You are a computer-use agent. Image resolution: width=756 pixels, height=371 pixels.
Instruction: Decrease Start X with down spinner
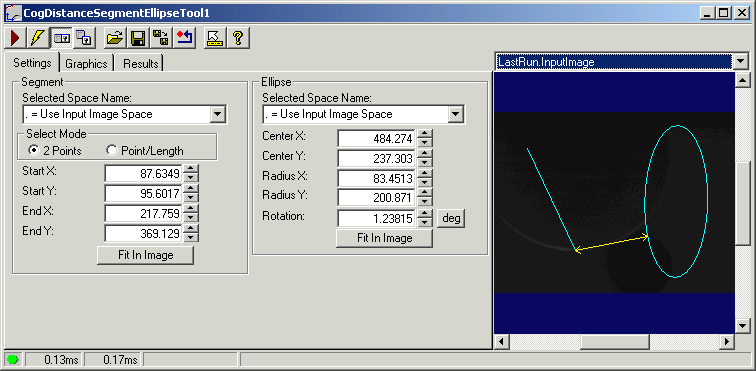[191, 178]
